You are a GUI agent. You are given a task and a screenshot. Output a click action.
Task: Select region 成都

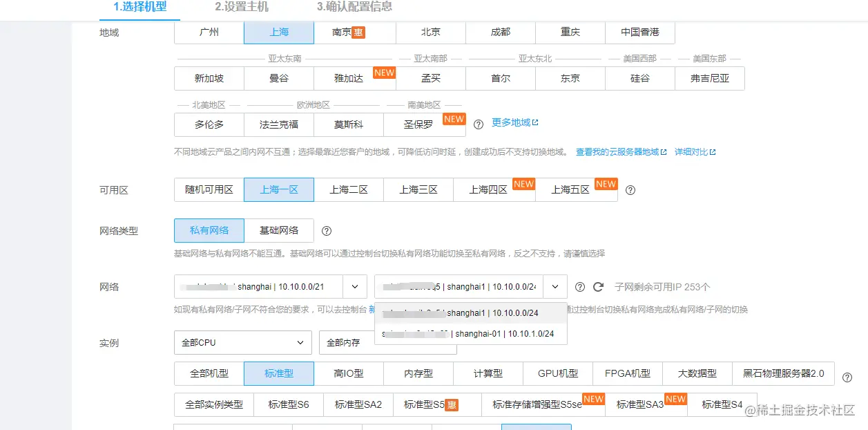[x=501, y=32]
